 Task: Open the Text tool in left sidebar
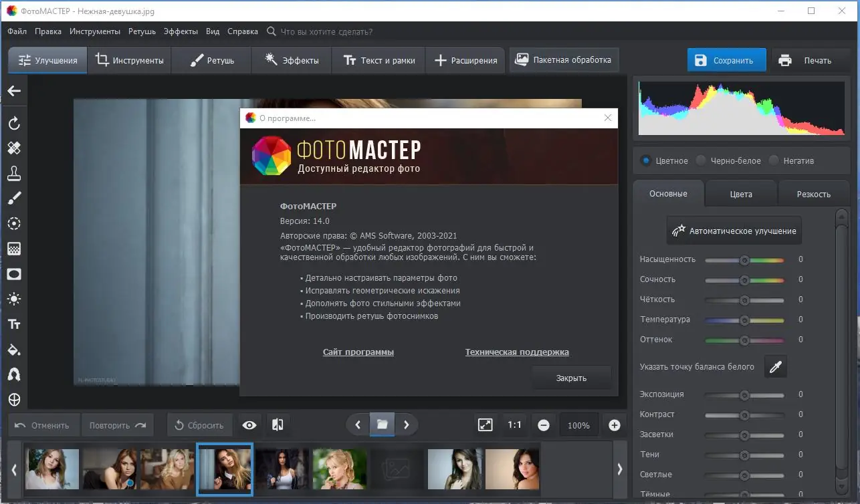coord(14,324)
